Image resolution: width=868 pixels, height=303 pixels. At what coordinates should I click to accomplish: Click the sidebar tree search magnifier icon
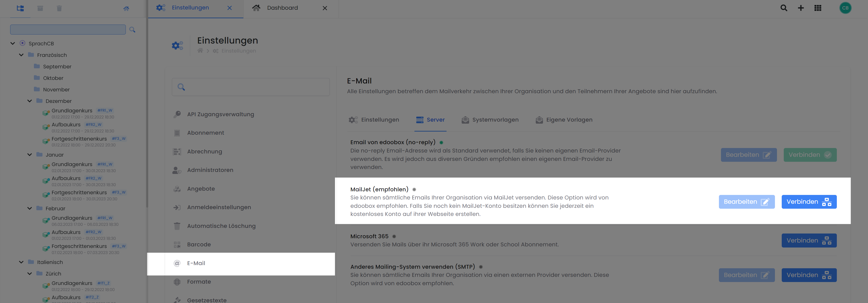coord(132,30)
